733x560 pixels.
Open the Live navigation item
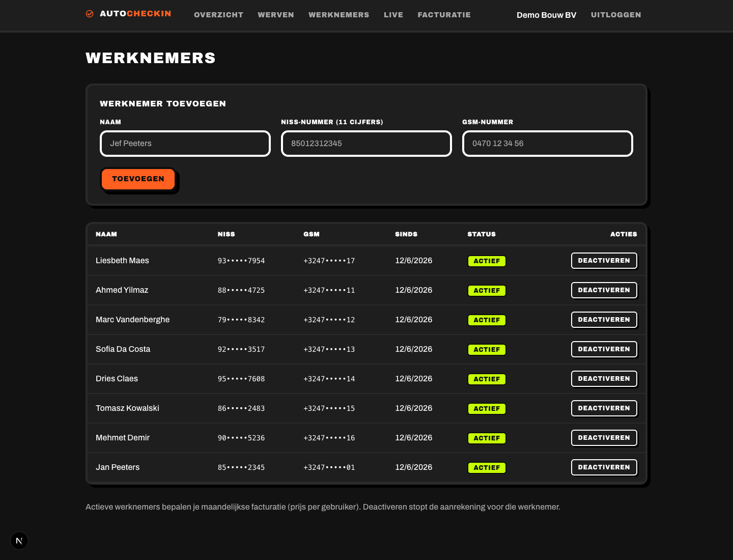[393, 15]
